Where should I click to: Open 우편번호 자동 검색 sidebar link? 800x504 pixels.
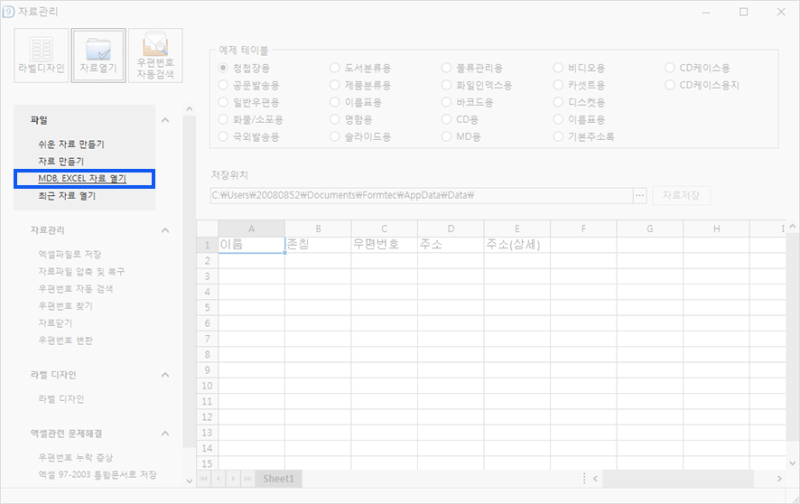76,289
